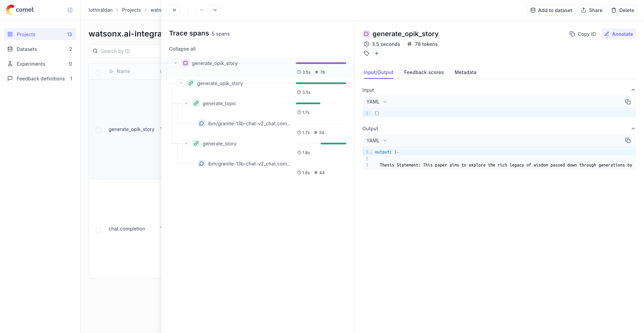Collapse the sidebar with the panel icon

70,10
